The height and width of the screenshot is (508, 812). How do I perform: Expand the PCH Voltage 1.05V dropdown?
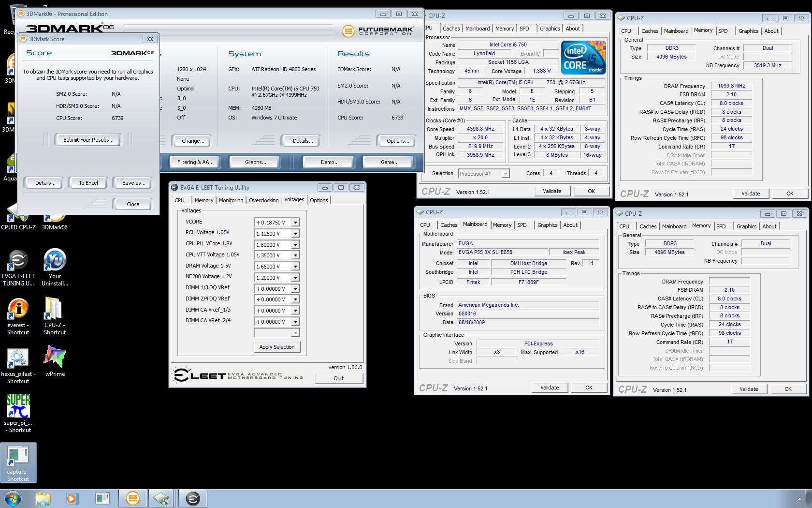pos(295,234)
